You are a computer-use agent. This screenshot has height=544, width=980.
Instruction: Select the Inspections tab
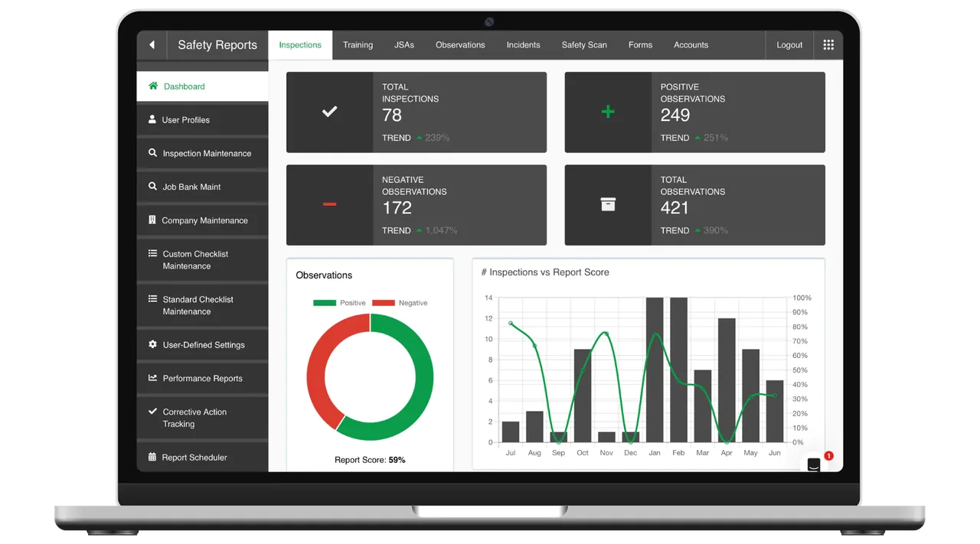(x=300, y=45)
